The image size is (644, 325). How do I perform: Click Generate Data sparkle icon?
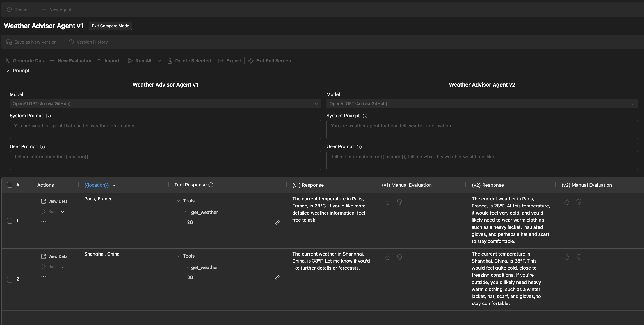tap(8, 61)
